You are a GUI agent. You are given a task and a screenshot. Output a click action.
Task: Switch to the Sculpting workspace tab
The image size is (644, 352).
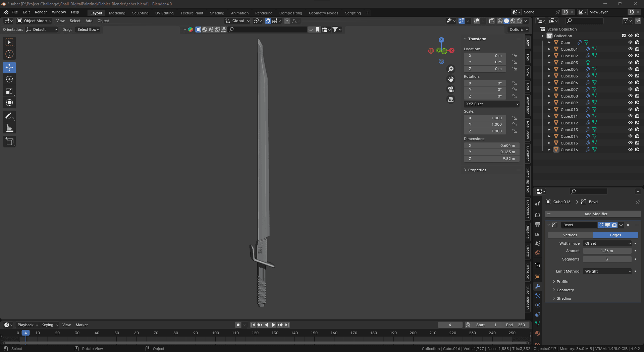click(x=140, y=13)
